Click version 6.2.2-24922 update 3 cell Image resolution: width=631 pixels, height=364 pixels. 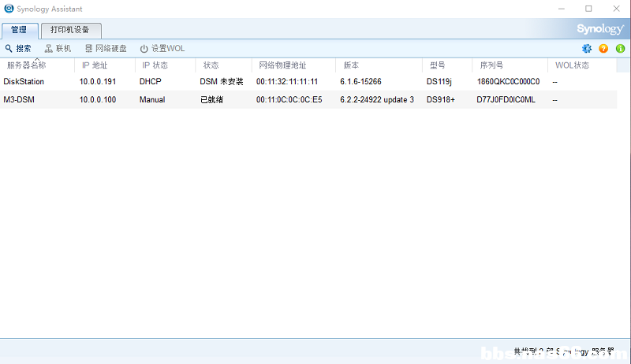377,99
